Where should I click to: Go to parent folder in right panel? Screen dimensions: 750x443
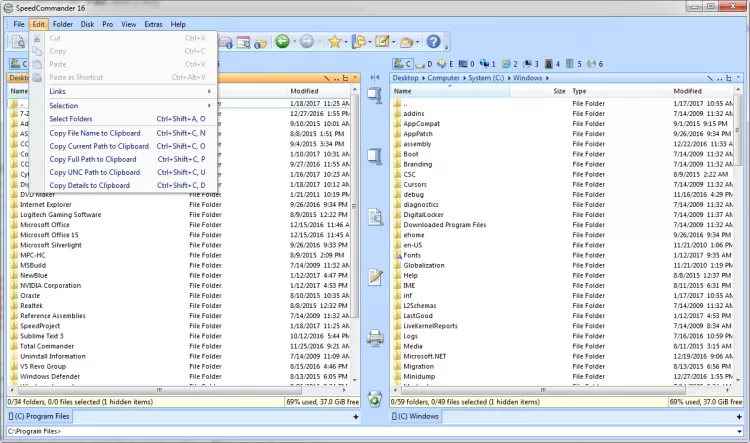pos(719,78)
